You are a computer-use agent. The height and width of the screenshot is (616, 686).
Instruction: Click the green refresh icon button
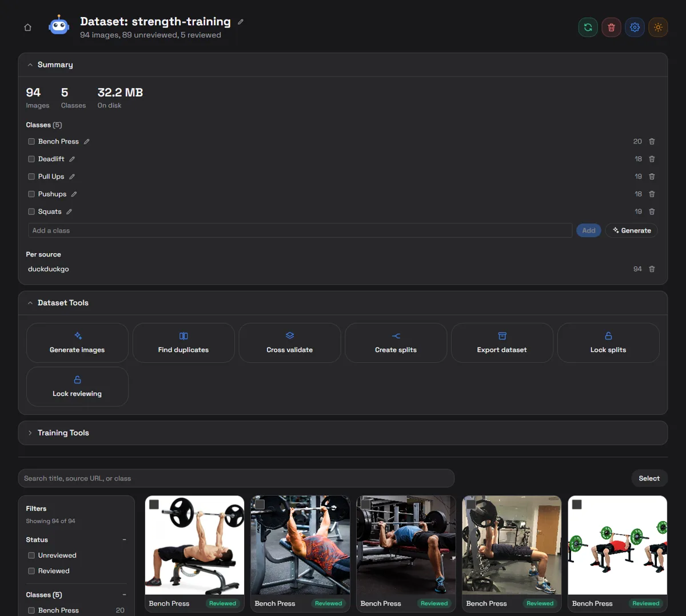pos(588,27)
